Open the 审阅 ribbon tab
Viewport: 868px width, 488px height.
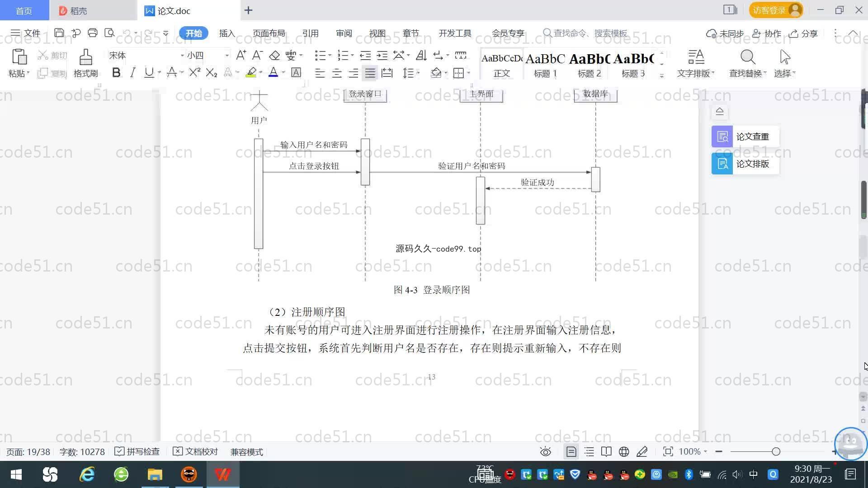coord(344,33)
